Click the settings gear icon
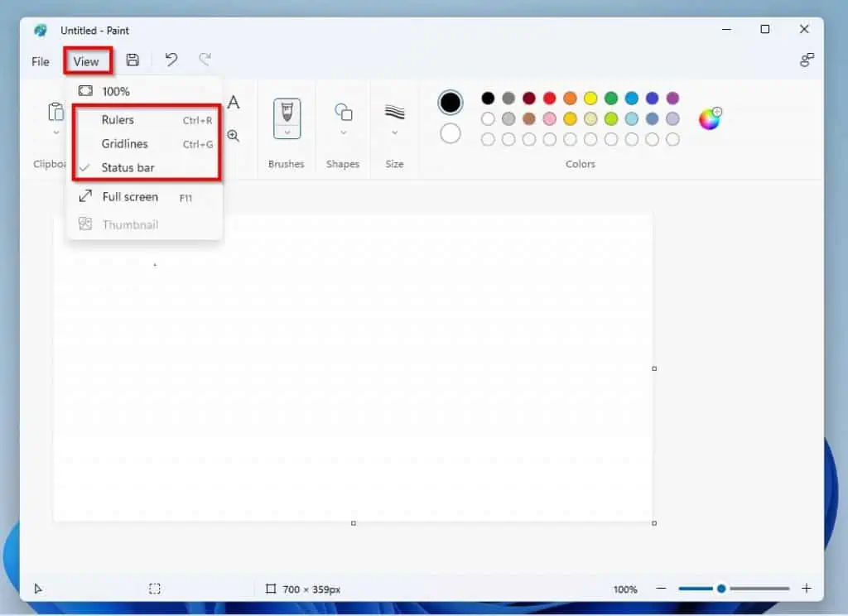 [x=806, y=60]
